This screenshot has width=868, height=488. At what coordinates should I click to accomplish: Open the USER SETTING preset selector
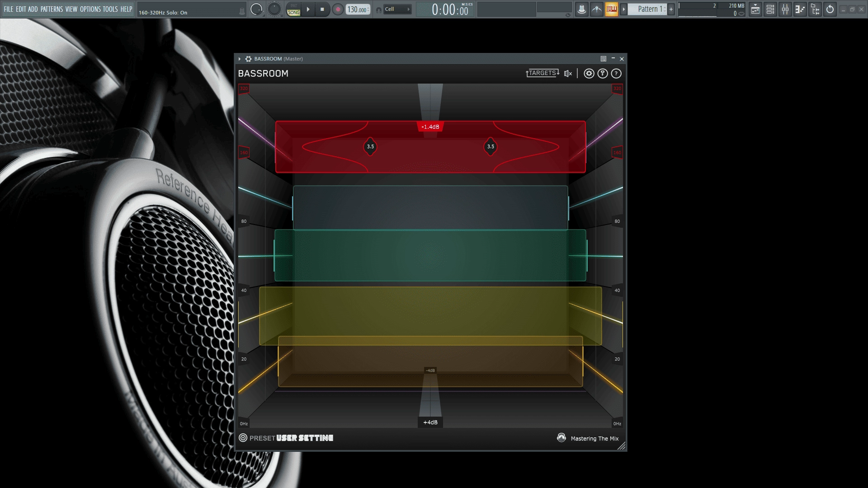click(305, 438)
